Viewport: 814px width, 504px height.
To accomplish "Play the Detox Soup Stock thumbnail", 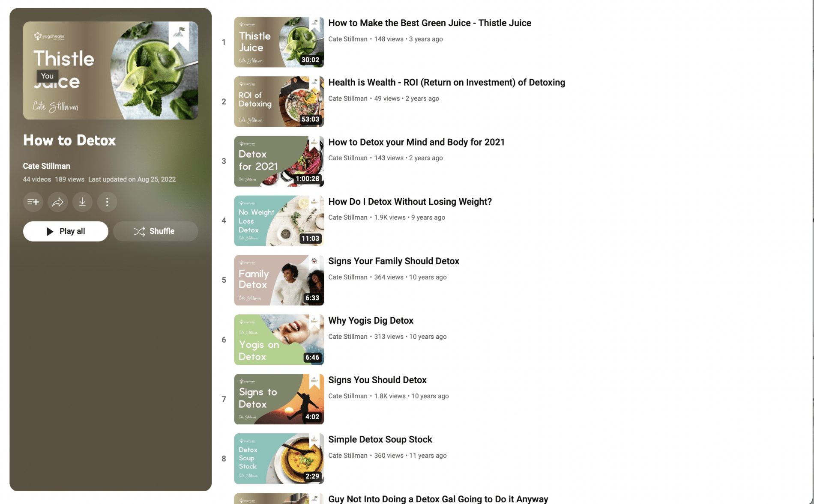I will coord(279,459).
